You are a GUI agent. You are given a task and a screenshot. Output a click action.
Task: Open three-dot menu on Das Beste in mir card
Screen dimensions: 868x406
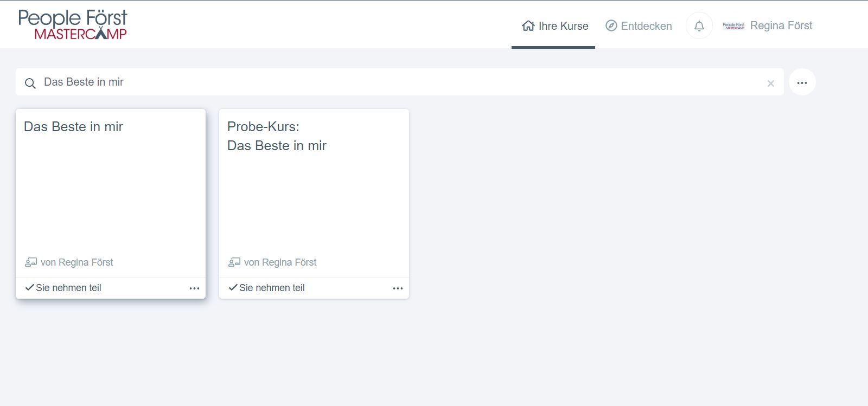coord(194,288)
